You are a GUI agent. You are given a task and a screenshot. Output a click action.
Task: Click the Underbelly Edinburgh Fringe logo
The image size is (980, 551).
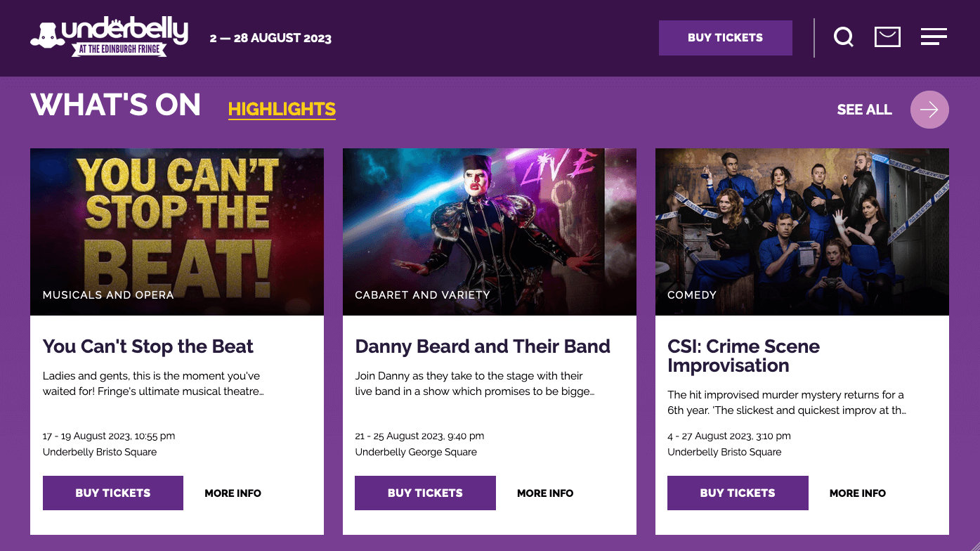(110, 37)
